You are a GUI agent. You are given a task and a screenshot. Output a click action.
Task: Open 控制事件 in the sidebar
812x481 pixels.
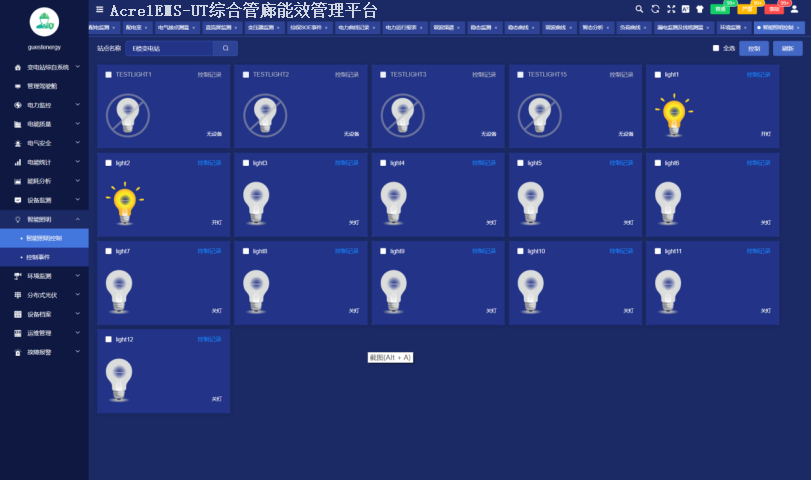37,257
